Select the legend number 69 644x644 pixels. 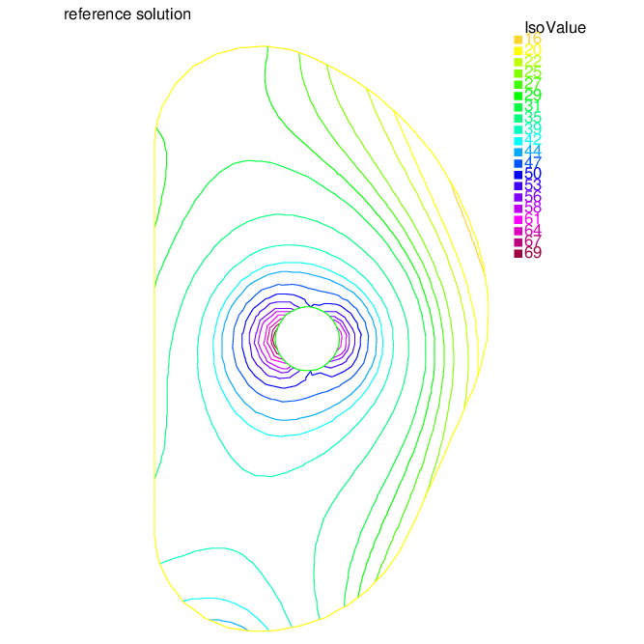(533, 253)
